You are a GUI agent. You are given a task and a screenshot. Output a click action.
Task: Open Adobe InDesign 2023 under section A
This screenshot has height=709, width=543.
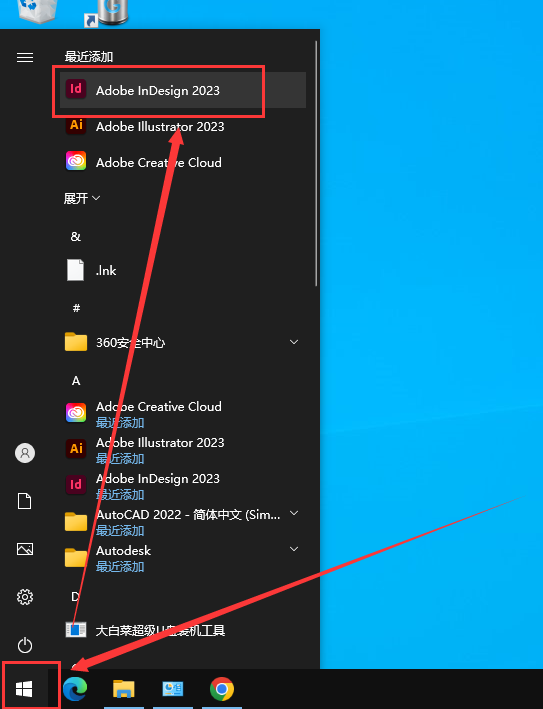coord(183,485)
